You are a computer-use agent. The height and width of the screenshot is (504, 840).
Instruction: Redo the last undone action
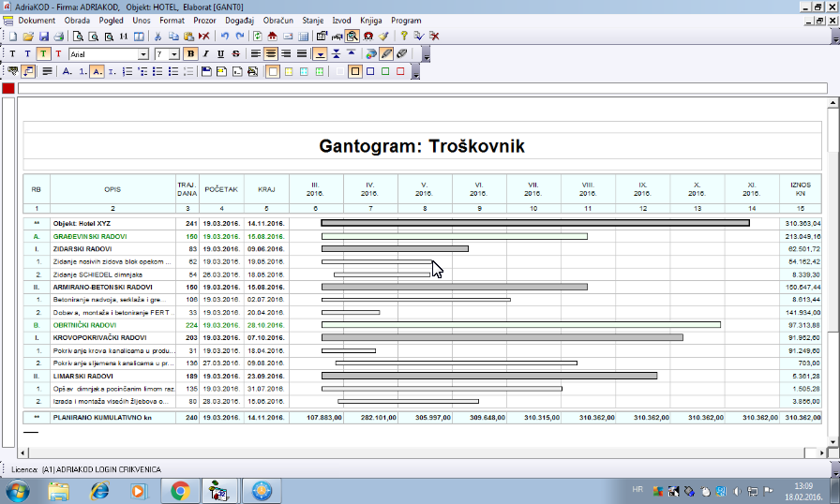point(240,37)
